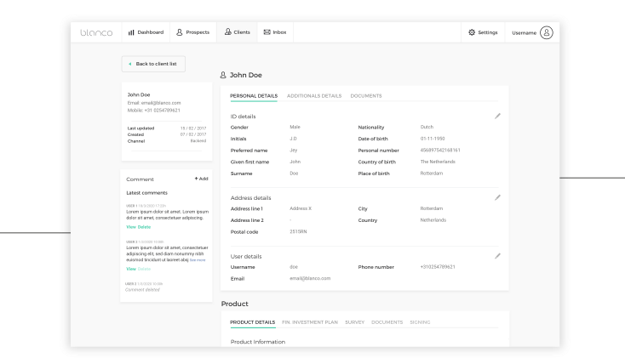Click View under the User 1 comment
The width and height of the screenshot is (625, 364).
(x=131, y=227)
